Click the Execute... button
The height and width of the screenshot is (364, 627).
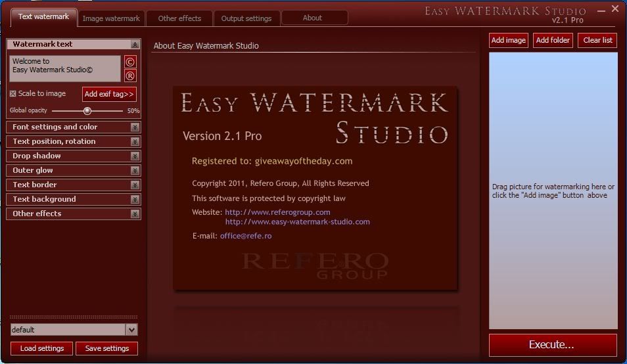(553, 345)
